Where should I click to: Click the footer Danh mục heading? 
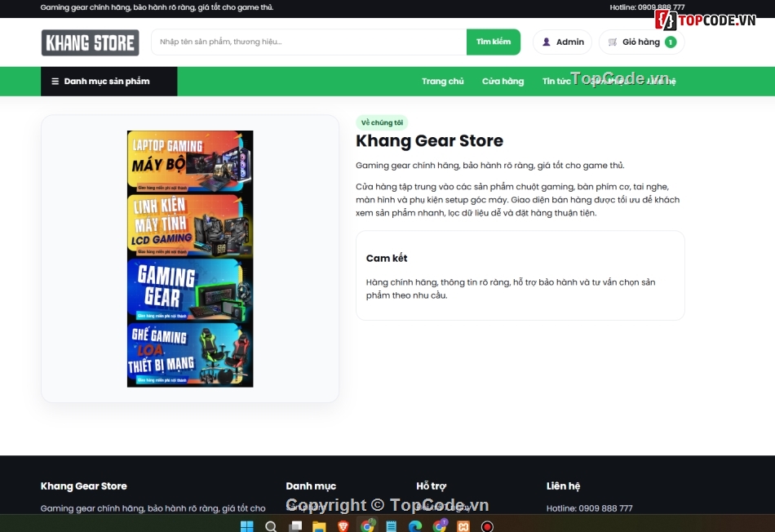311,486
